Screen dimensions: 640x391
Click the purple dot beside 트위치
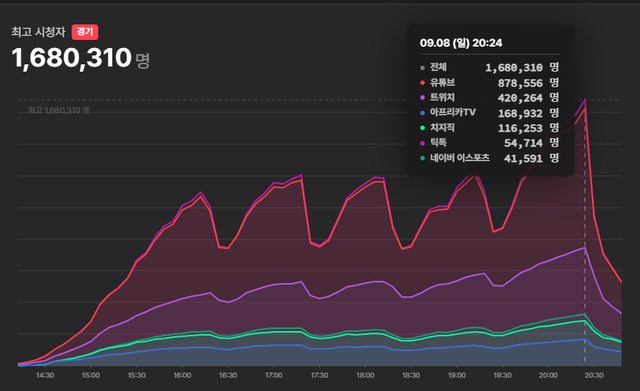pyautogui.click(x=422, y=98)
